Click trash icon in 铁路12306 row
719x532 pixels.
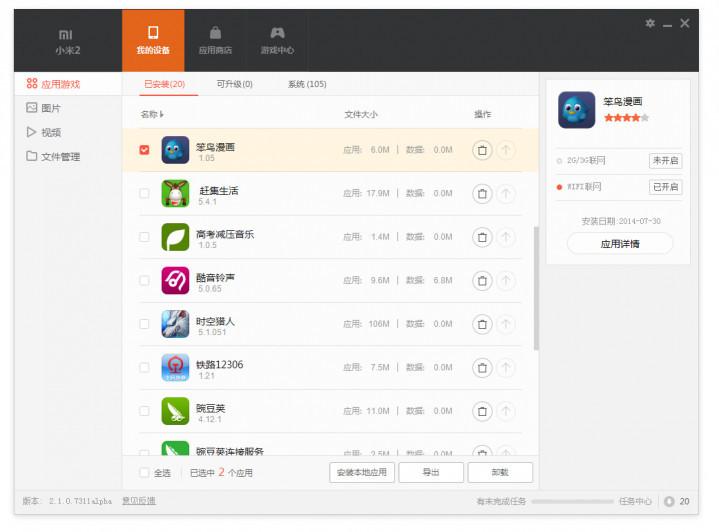(482, 368)
